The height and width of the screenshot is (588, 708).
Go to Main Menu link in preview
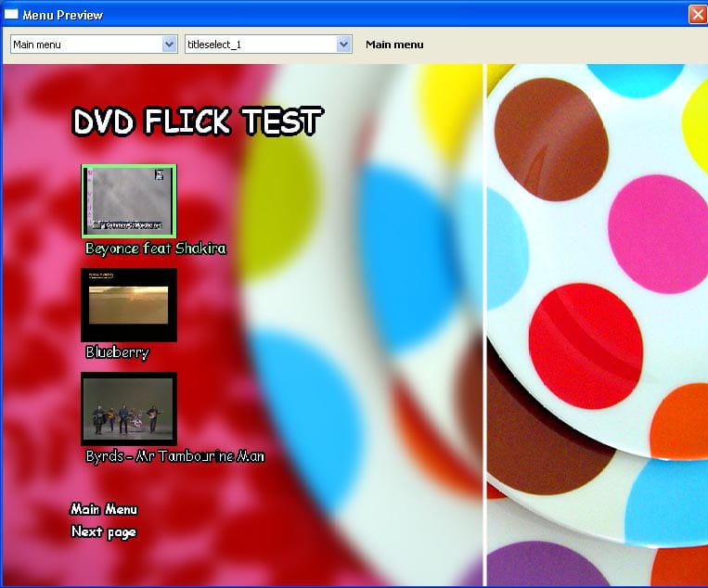[x=104, y=509]
